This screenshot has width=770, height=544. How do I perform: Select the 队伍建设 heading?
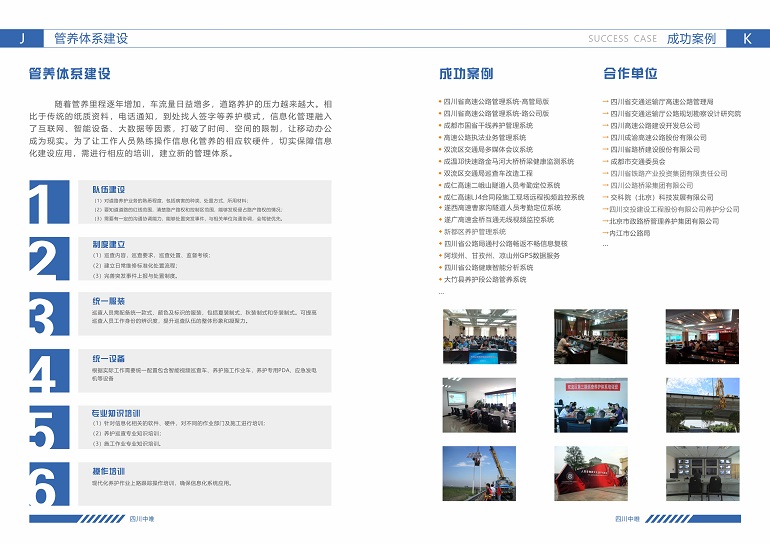pos(109,190)
